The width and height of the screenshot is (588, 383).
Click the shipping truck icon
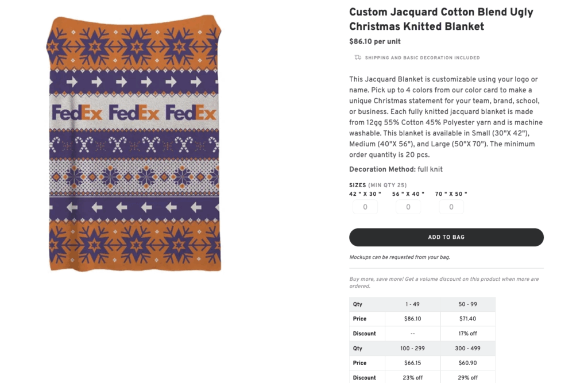tap(357, 57)
